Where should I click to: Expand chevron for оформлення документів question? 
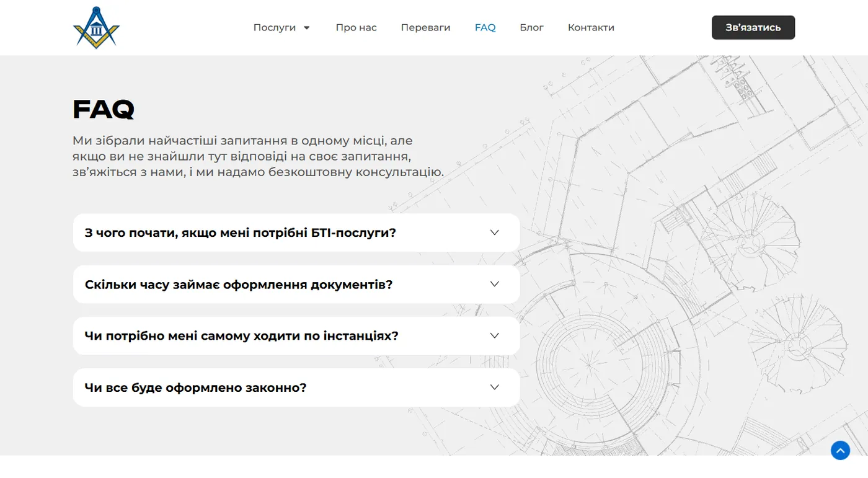pyautogui.click(x=494, y=284)
